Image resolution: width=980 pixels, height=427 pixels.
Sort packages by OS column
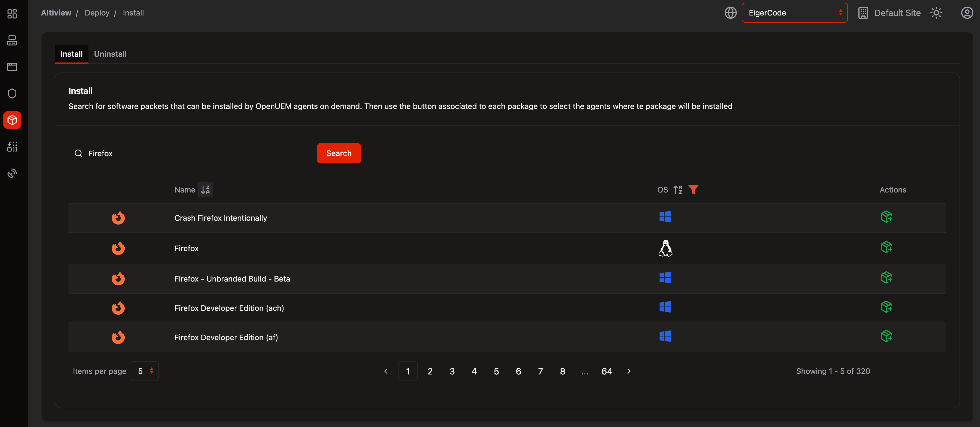tap(678, 189)
